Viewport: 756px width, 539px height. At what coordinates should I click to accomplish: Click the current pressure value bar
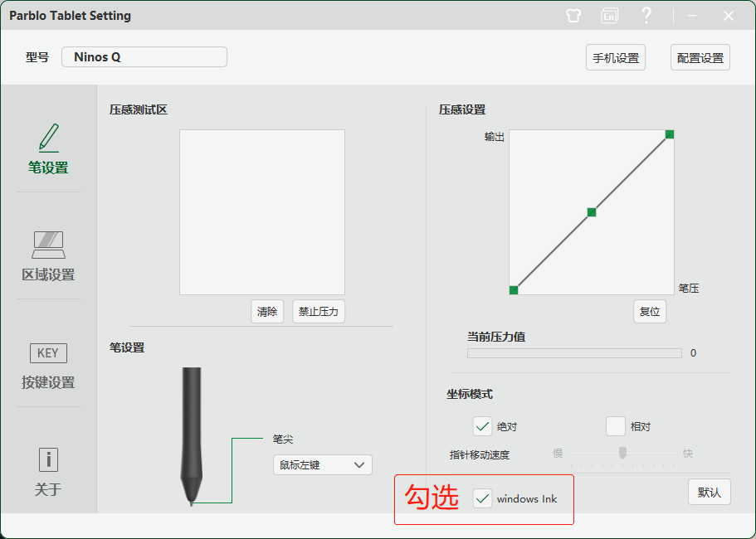point(574,353)
